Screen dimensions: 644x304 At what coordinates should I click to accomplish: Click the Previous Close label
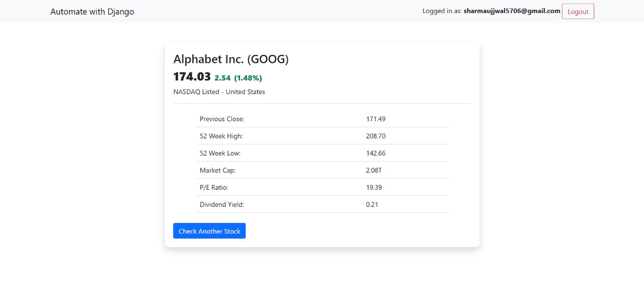(x=222, y=119)
